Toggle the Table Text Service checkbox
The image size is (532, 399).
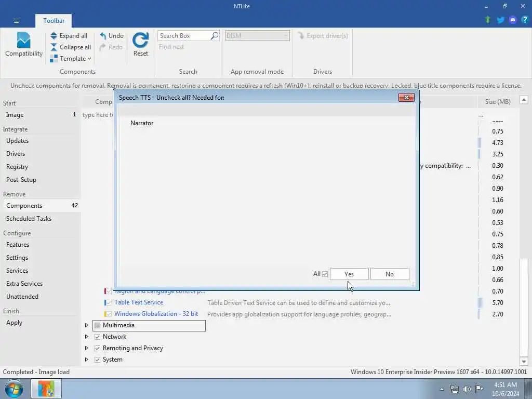[109, 303]
